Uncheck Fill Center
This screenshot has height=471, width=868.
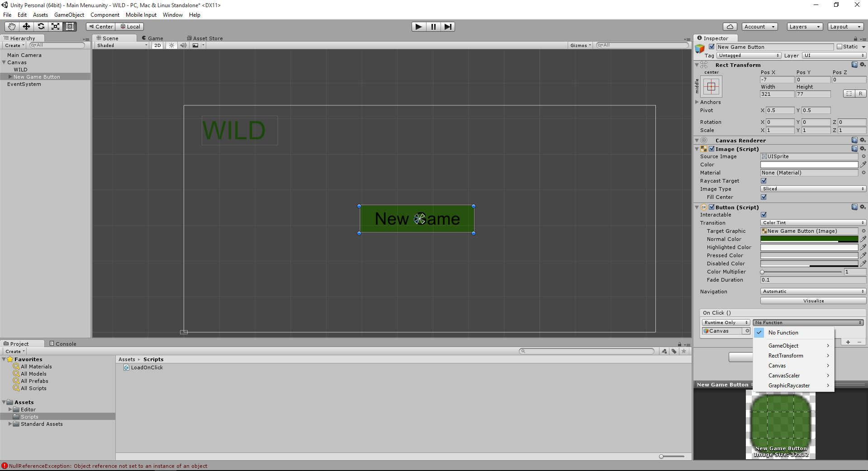tap(764, 197)
